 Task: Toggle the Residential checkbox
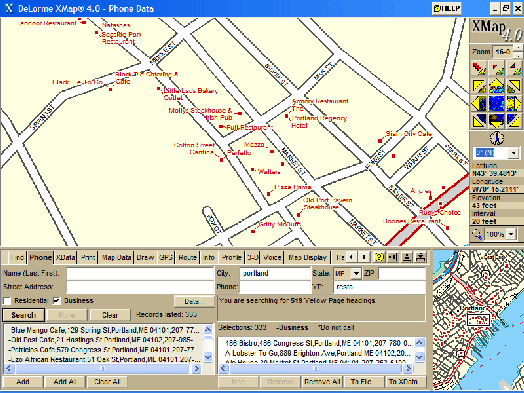(x=7, y=300)
